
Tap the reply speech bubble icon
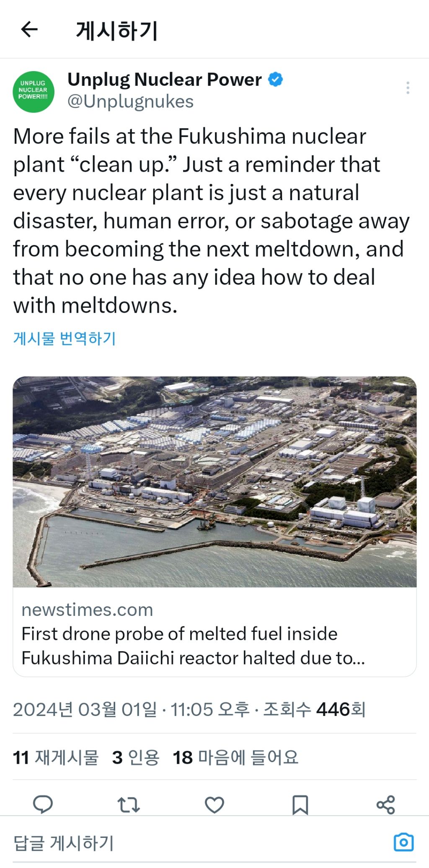point(43,804)
